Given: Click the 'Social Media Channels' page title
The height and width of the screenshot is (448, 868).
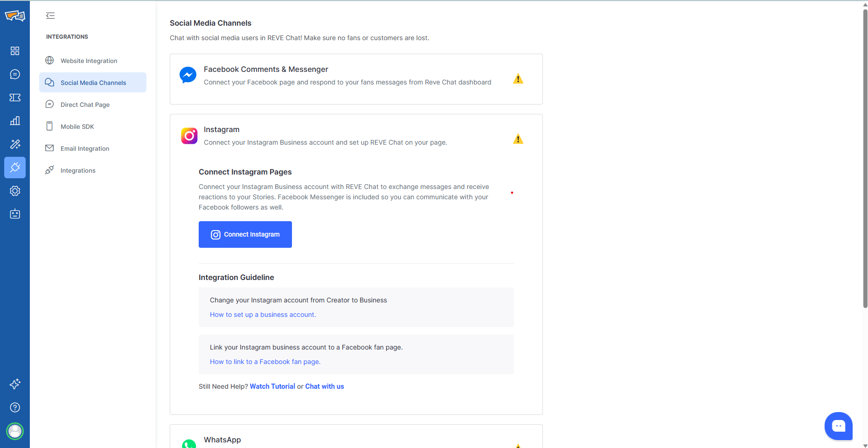Looking at the screenshot, I should pyautogui.click(x=210, y=23).
